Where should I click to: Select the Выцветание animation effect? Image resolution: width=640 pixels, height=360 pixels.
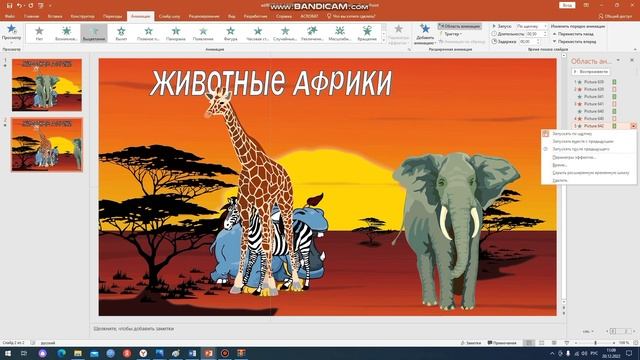tap(94, 33)
